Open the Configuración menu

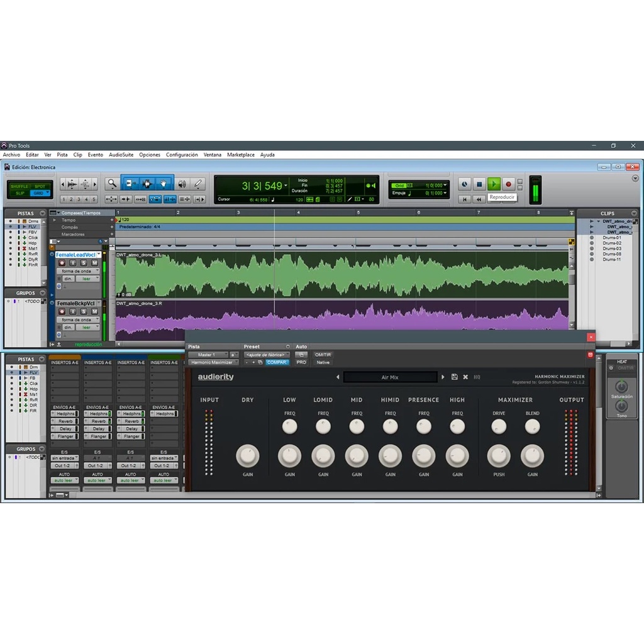point(182,155)
